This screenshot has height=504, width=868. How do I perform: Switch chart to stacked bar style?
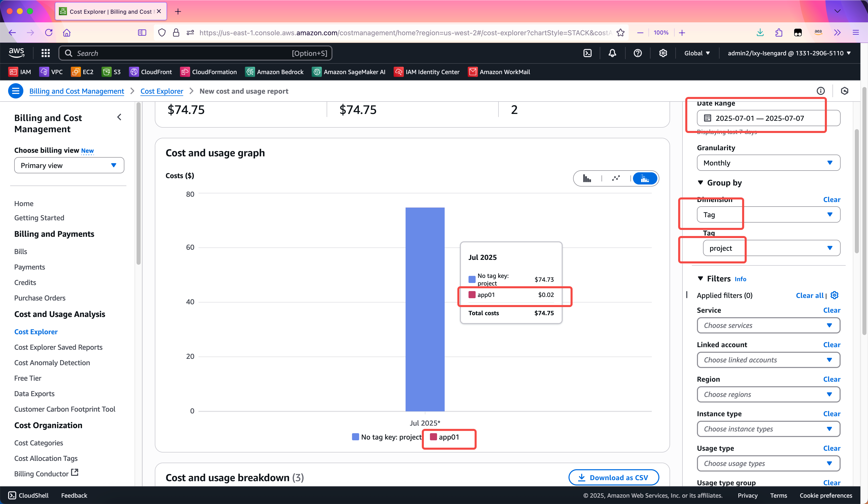click(645, 178)
